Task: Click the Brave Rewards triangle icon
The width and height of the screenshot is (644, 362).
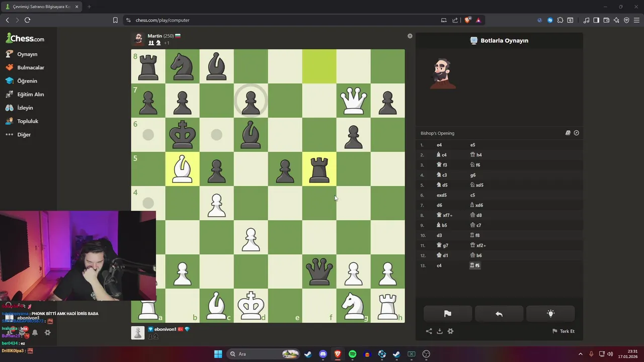Action: point(478,20)
